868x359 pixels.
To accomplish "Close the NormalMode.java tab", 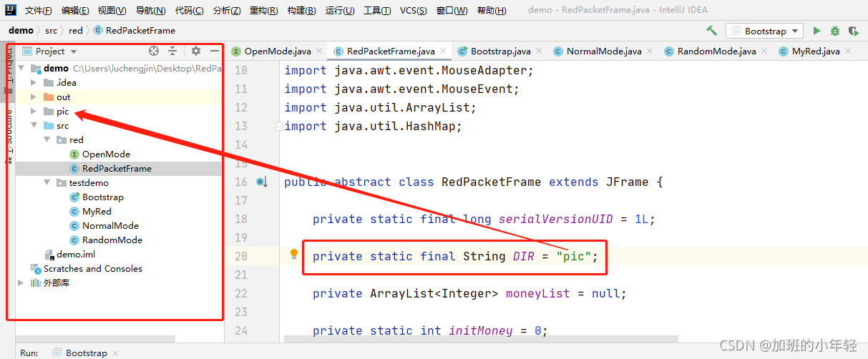I will tap(650, 51).
